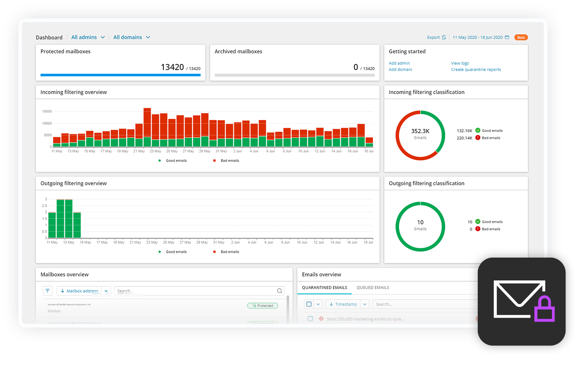This screenshot has width=588, height=368.
Task: Click the Mailboxes search magnifier icon
Action: coord(280,291)
